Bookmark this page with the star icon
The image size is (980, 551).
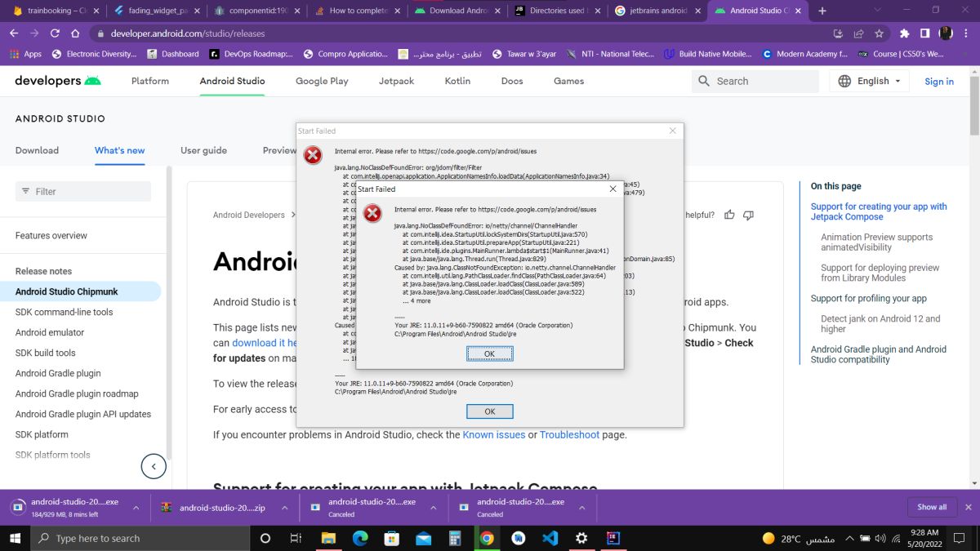(879, 33)
